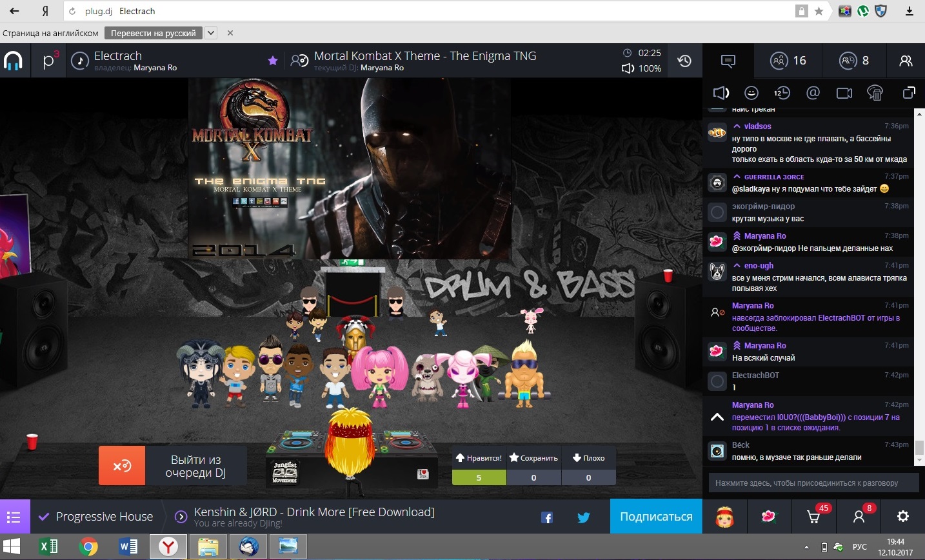Switch the РУС input language
925x560 pixels.
pos(859,547)
